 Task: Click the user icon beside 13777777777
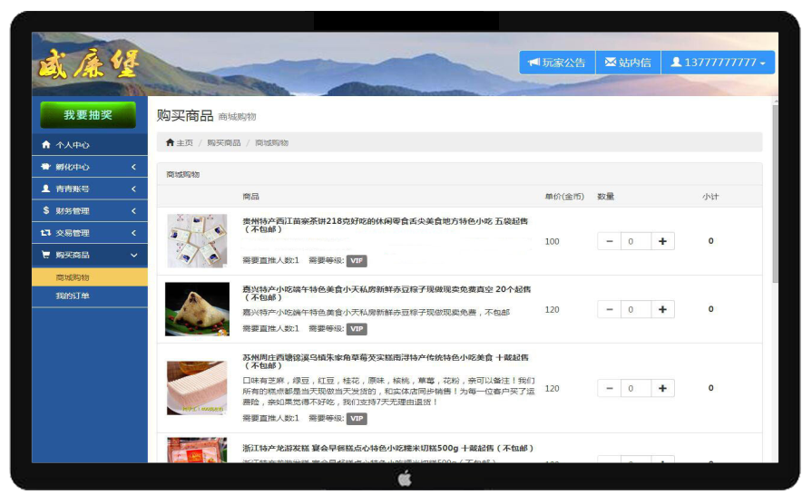pos(676,63)
